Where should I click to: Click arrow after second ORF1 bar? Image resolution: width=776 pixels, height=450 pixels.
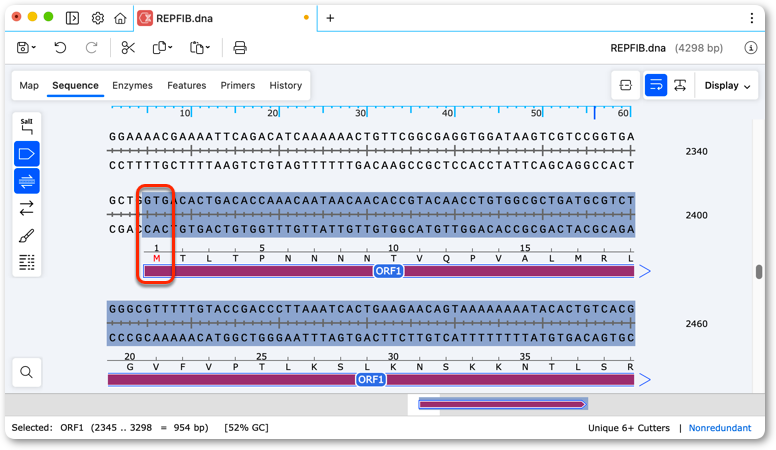click(x=644, y=380)
